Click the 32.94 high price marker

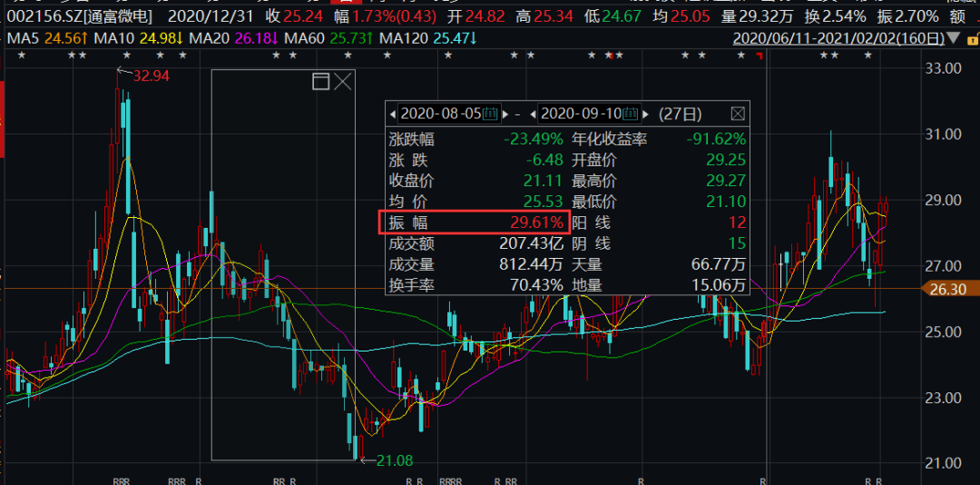pos(151,75)
